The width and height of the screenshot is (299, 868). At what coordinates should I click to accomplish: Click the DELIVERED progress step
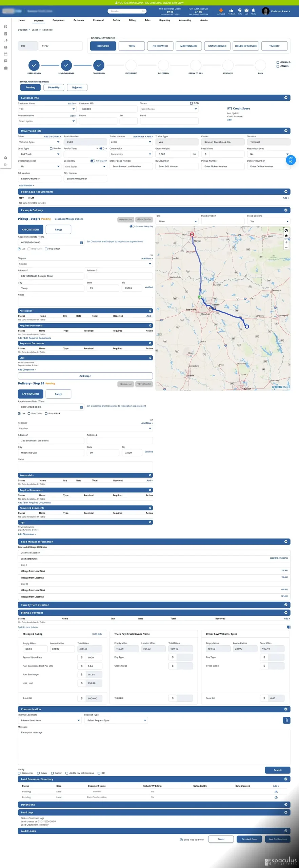(x=163, y=65)
